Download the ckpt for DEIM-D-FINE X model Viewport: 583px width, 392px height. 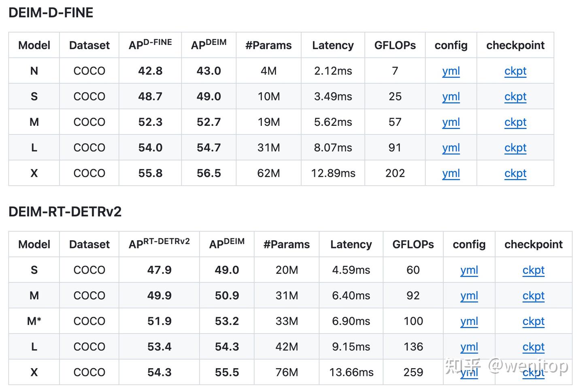tap(515, 173)
